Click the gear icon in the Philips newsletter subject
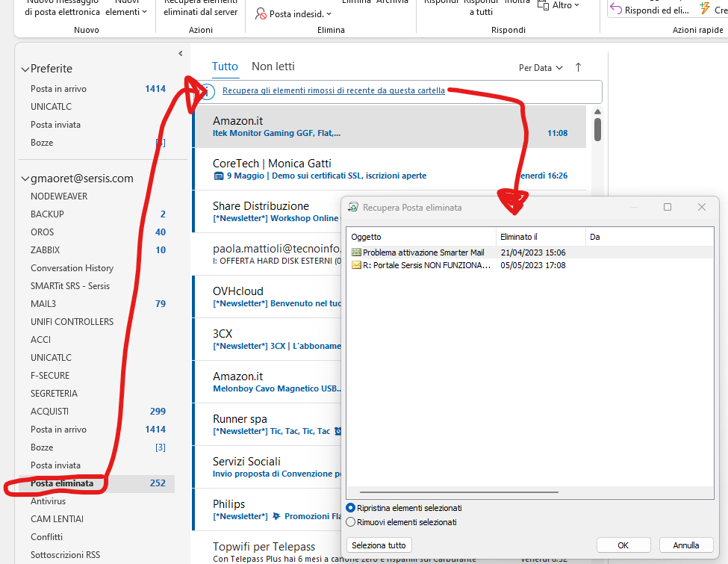728x564 pixels. tap(276, 516)
